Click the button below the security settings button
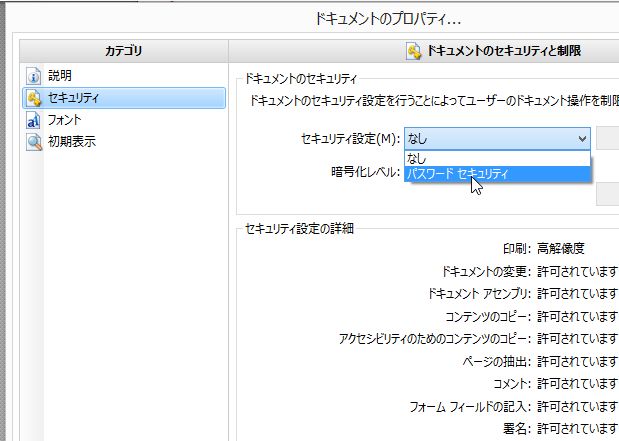The image size is (619, 441). [x=607, y=194]
